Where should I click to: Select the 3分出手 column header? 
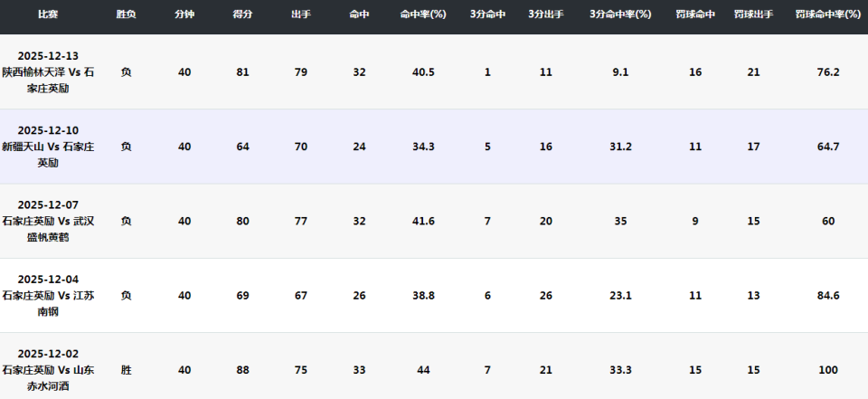(545, 15)
